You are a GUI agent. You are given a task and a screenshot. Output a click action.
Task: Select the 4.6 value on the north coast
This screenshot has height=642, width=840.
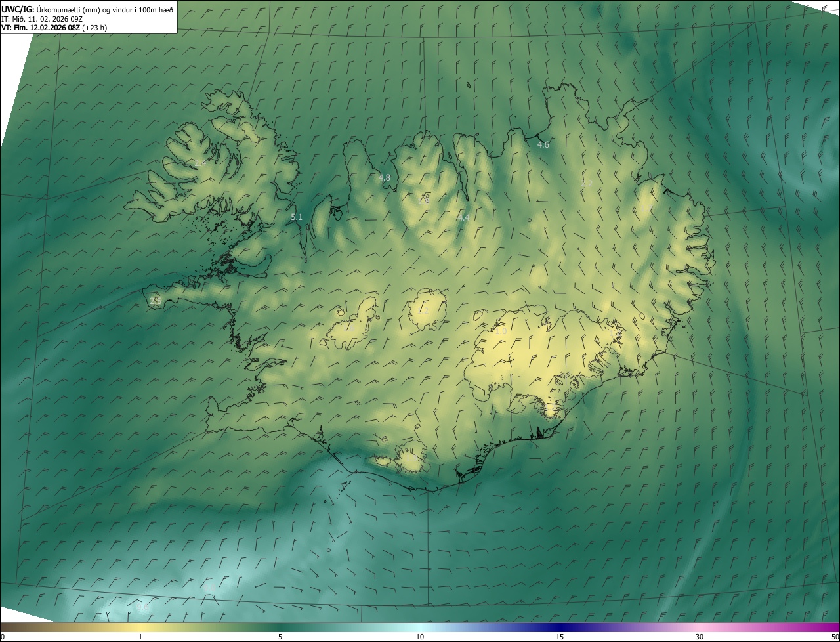pyautogui.click(x=543, y=144)
